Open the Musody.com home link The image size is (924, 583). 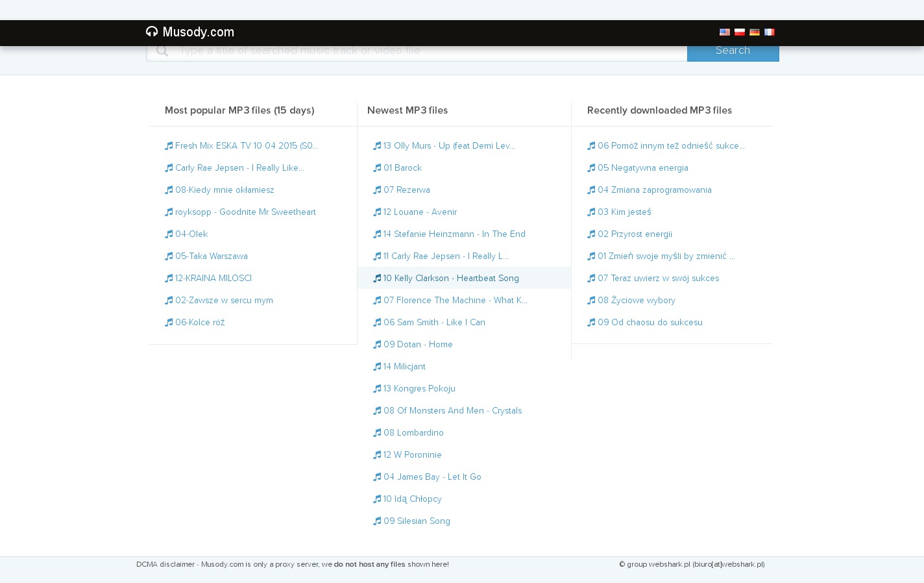coord(198,32)
